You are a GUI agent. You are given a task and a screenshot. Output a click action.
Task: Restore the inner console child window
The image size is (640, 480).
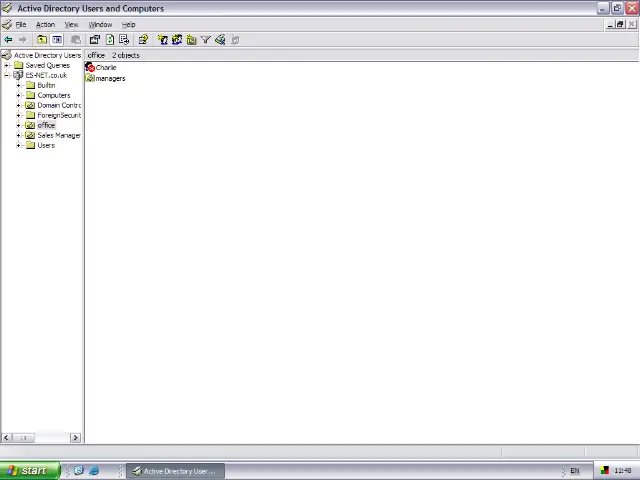click(x=620, y=24)
